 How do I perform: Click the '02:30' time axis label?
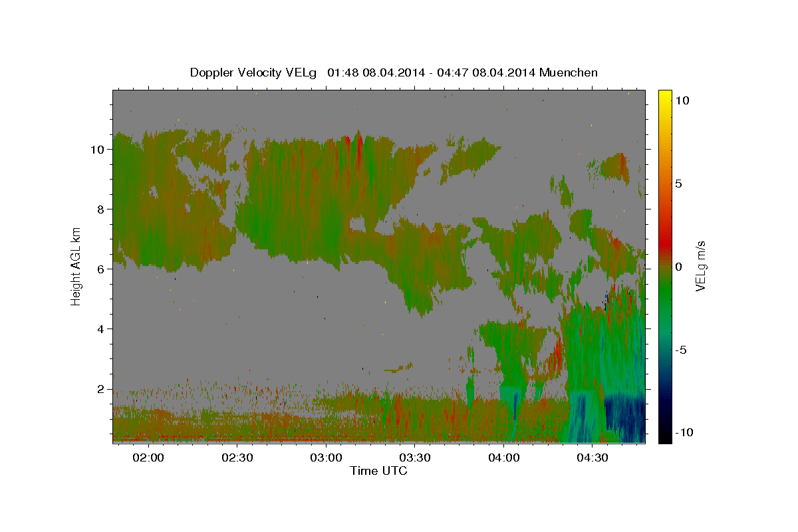[x=237, y=458]
